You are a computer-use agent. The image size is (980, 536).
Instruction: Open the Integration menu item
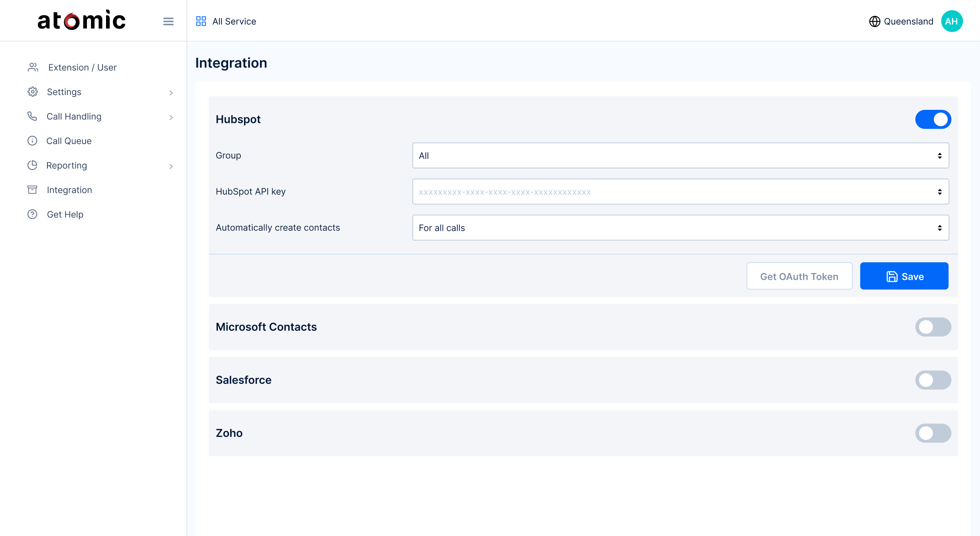point(69,190)
